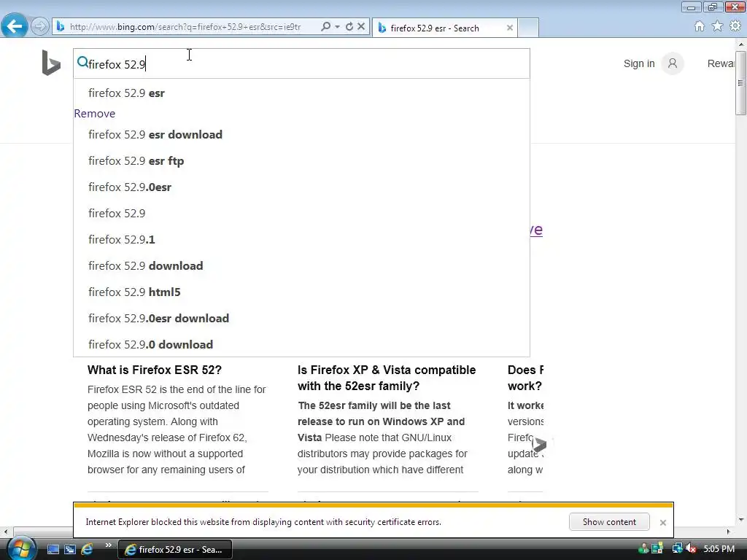Image resolution: width=747 pixels, height=560 pixels.
Task: Open the Rewards link
Action: (x=720, y=63)
